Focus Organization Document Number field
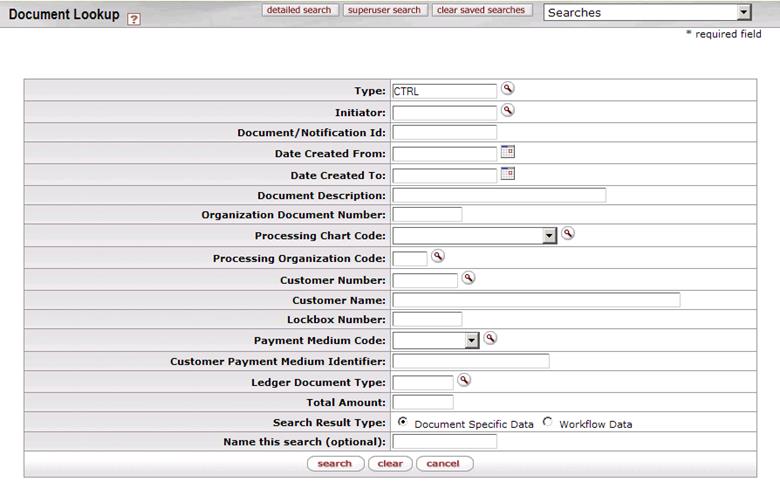 click(427, 215)
